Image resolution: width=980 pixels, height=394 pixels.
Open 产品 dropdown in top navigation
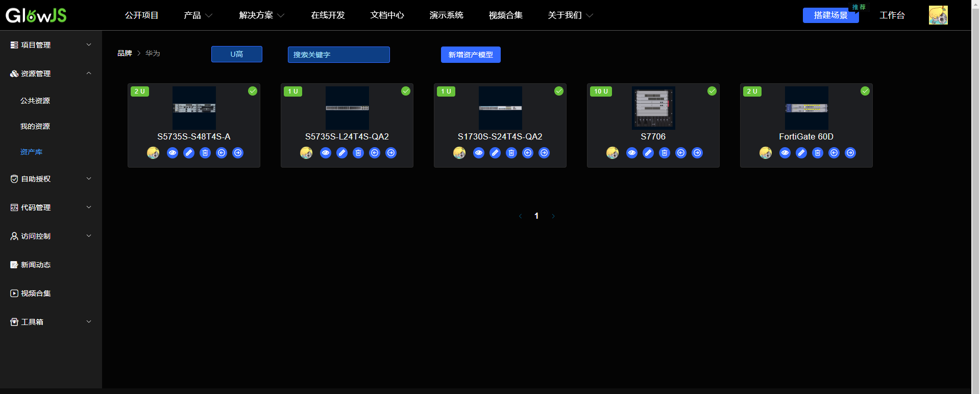tap(198, 15)
